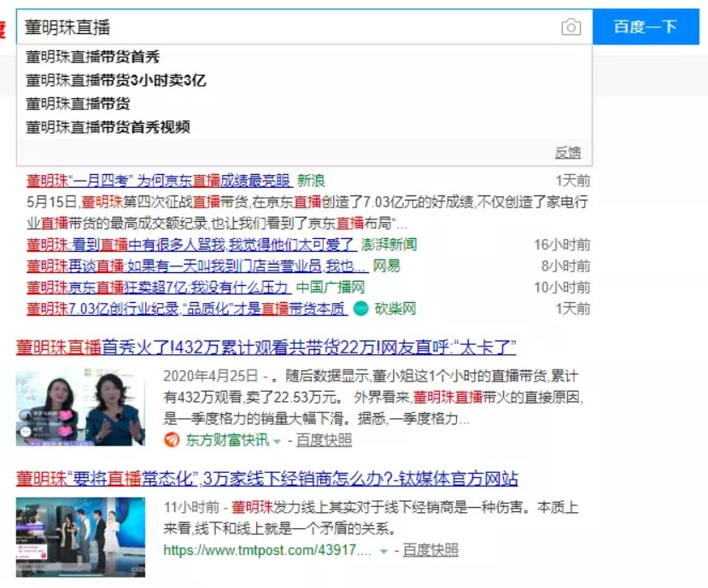This screenshot has width=708, height=588.
Task: Expand dropdown arrow after tmtpost URL
Action: tap(383, 551)
